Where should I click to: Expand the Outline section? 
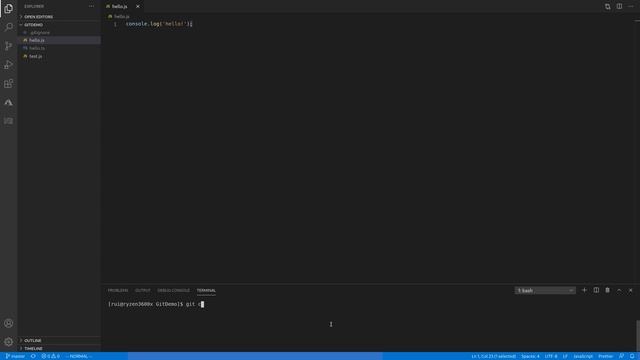coord(59,340)
